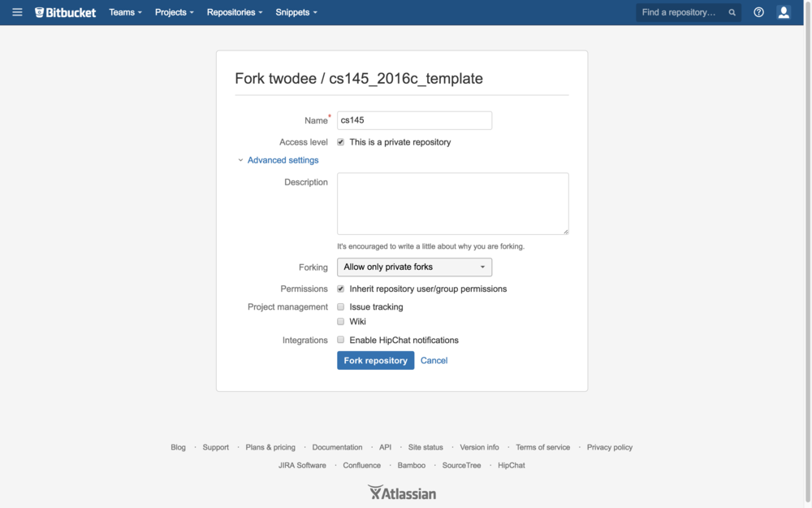Uncheck 'This is a private repository'
This screenshot has width=812, height=508.
coord(341,142)
